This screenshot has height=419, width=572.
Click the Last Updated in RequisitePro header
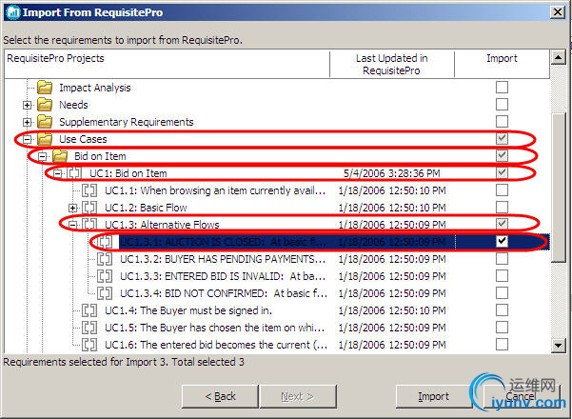(392, 64)
